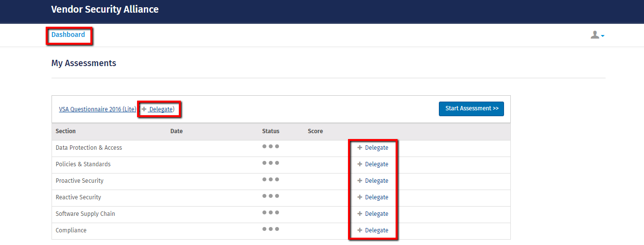Click the Status column header
The width and height of the screenshot is (644, 245).
(271, 131)
